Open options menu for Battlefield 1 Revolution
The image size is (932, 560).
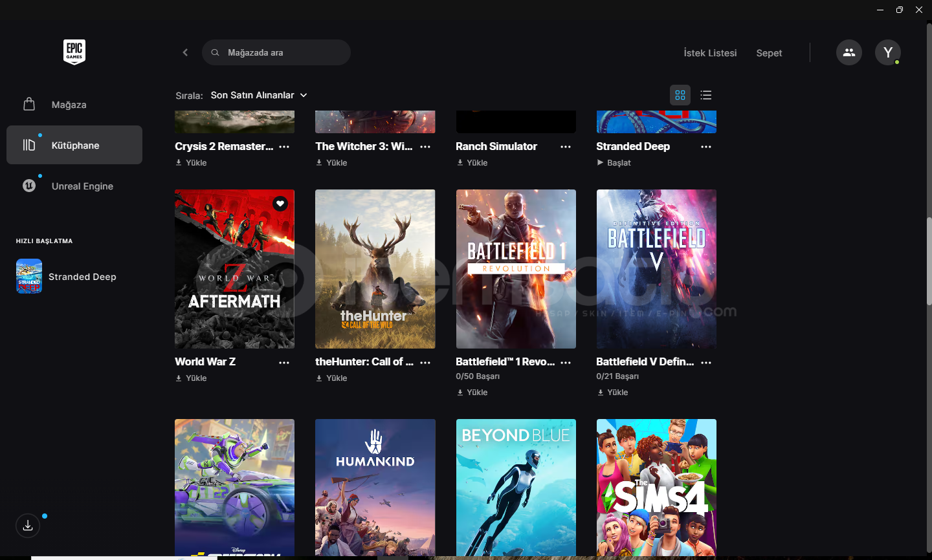pyautogui.click(x=566, y=363)
